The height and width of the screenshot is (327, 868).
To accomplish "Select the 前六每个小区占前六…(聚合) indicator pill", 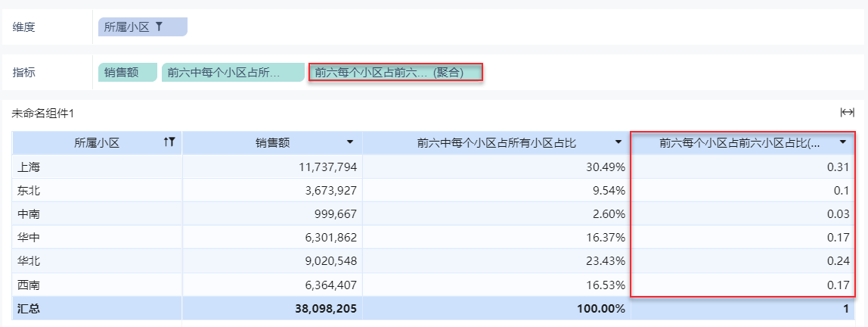I will 395,73.
